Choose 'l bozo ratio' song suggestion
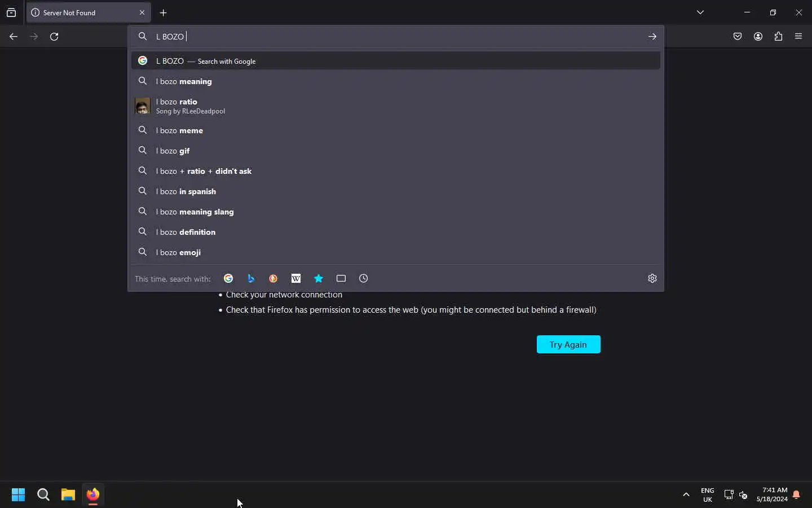Viewport: 812px width, 508px height. pos(396,106)
